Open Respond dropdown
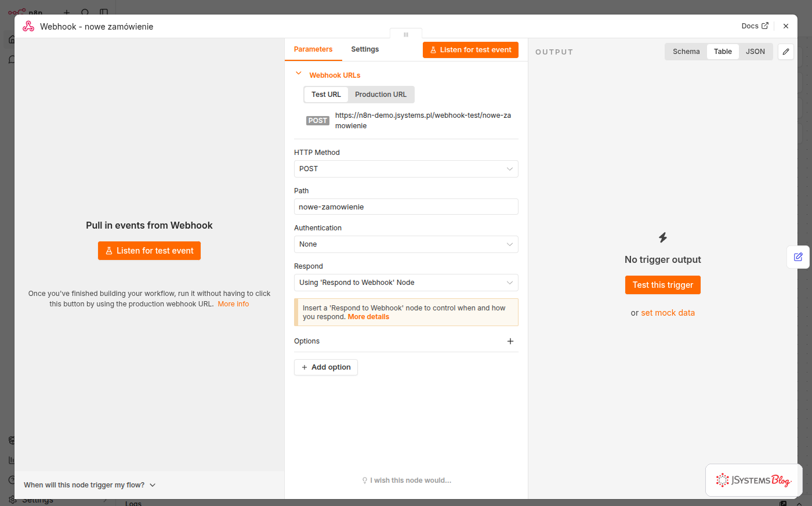The height and width of the screenshot is (506, 812). [406, 283]
